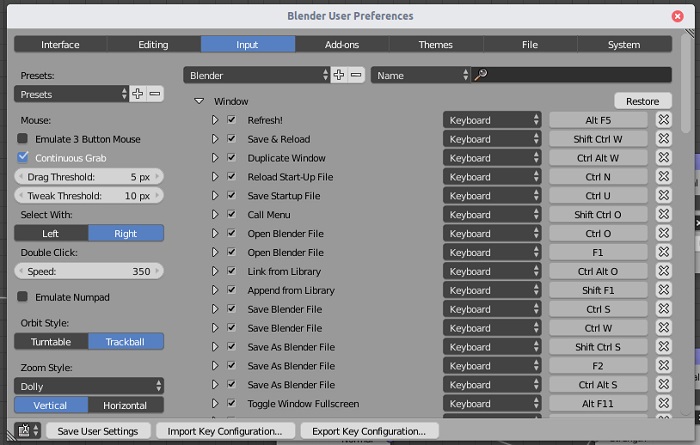Switch to the File tab
The height and width of the screenshot is (445, 700).
tap(530, 44)
